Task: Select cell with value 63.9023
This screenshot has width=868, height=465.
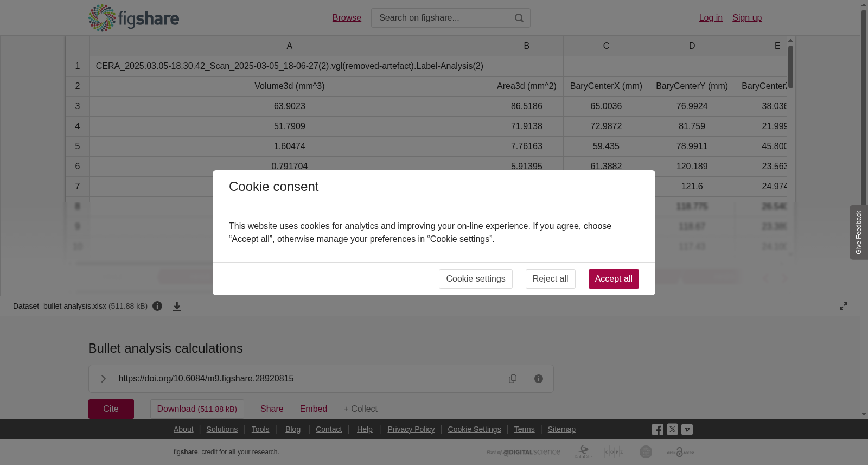Action: (290, 106)
